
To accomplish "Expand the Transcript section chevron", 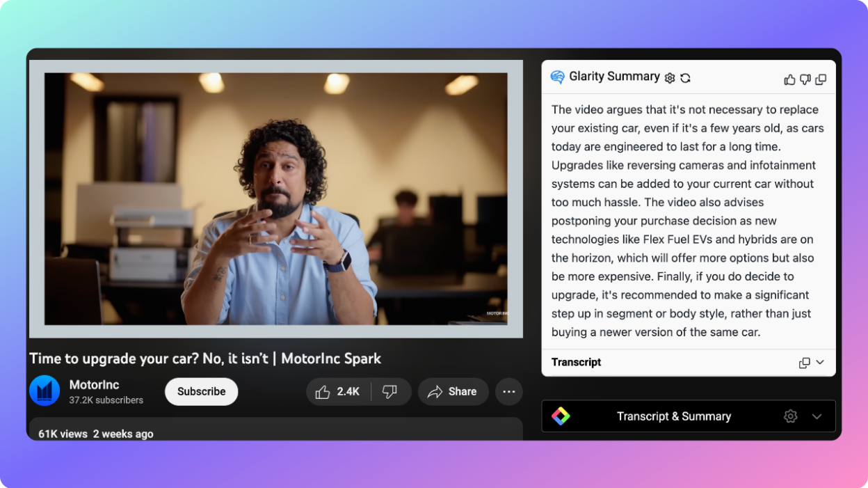I will click(x=819, y=363).
